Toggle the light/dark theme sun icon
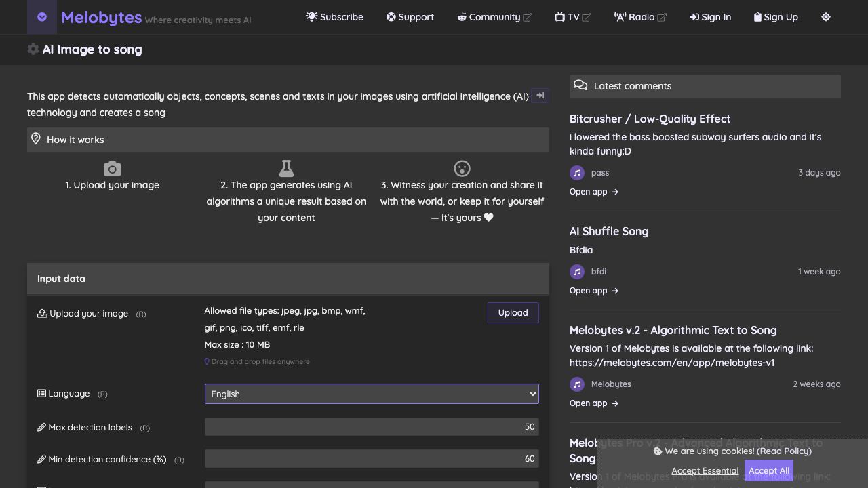The image size is (868, 488). 826,17
